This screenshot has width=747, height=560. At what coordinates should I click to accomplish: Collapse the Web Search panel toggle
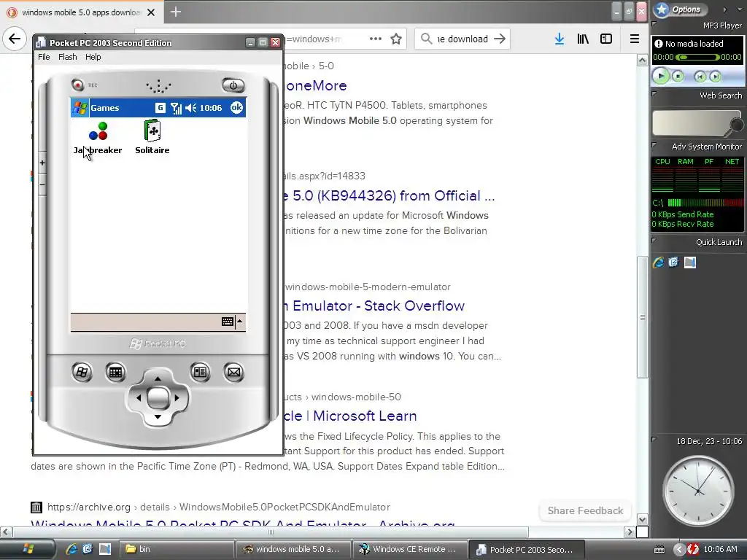(x=654, y=94)
